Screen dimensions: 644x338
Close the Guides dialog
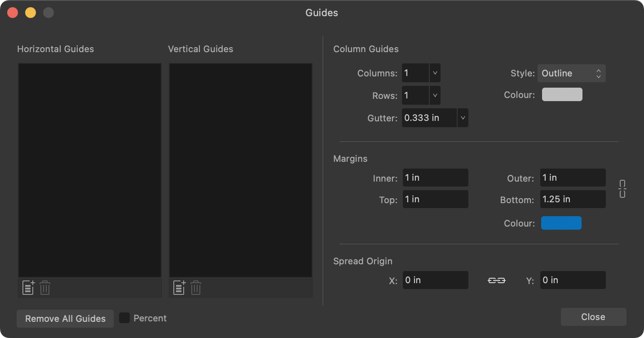tap(593, 316)
